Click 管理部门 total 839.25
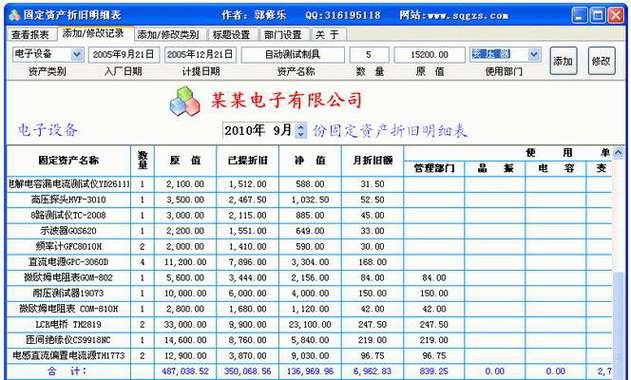This screenshot has height=380, width=631. coord(434,371)
